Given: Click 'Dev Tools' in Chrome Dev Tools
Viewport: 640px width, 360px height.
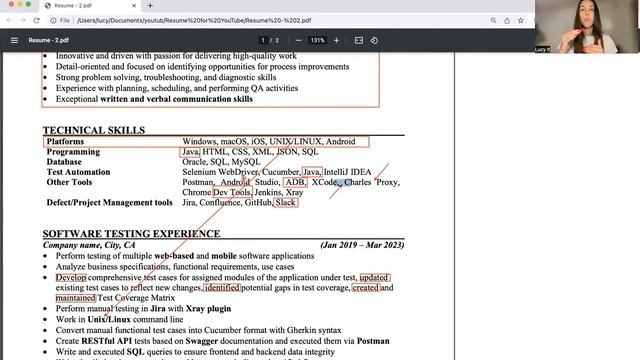Looking at the screenshot, I should point(232,192).
